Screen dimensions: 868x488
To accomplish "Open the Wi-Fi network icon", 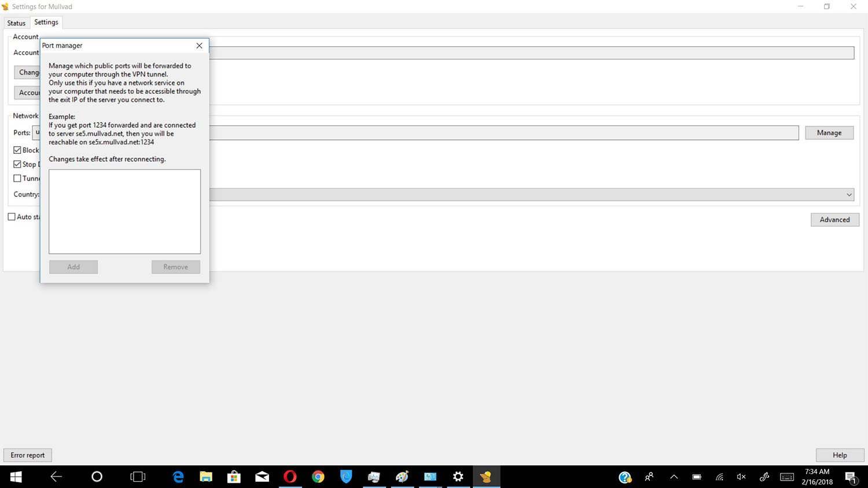I will (719, 477).
